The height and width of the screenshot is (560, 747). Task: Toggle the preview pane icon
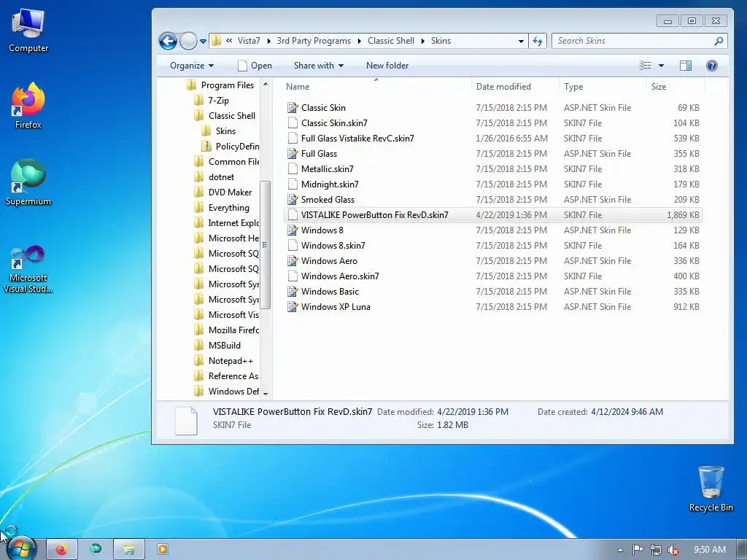686,66
